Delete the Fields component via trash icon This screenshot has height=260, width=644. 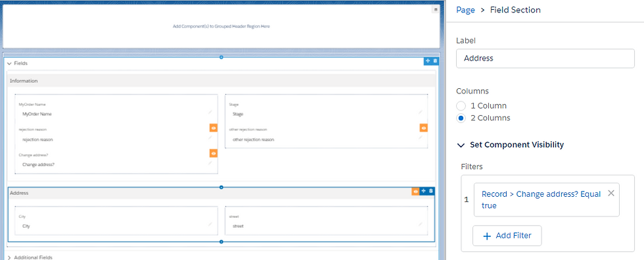(435, 61)
